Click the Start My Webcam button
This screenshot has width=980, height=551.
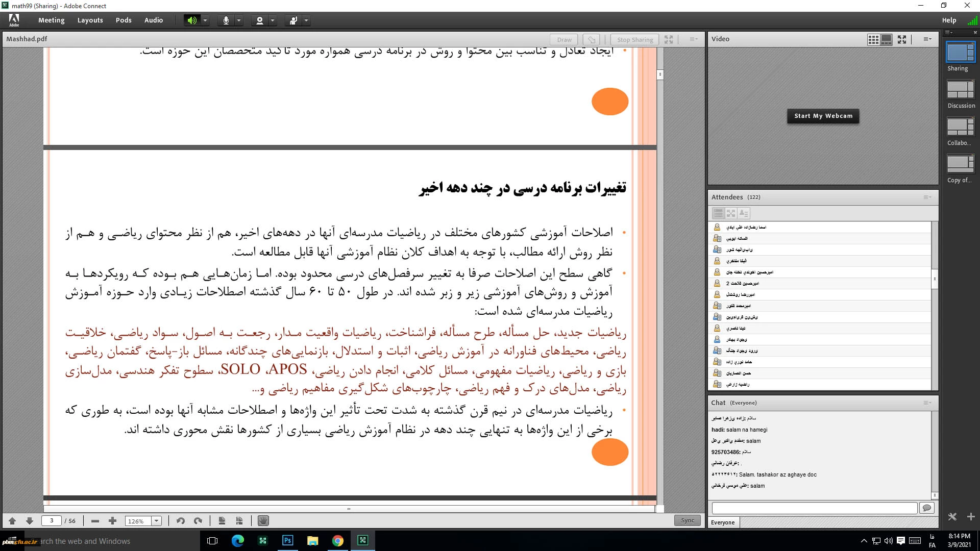pos(823,116)
